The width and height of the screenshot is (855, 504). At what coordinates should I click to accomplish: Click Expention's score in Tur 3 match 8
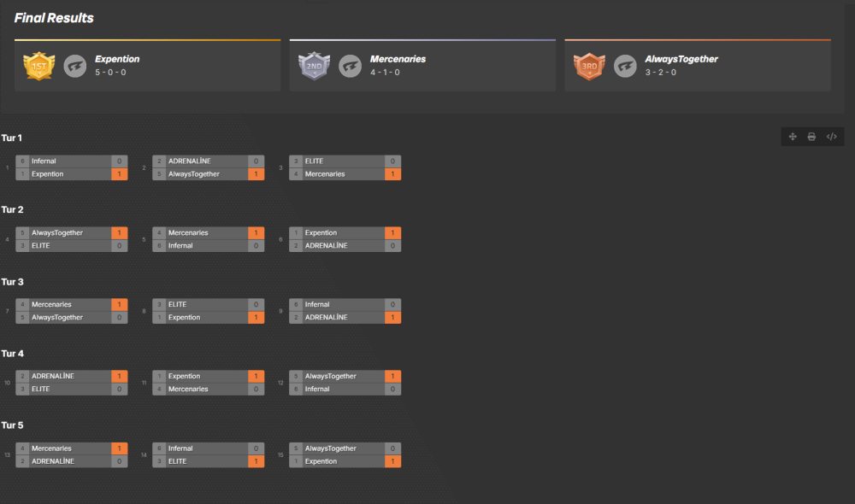point(256,318)
